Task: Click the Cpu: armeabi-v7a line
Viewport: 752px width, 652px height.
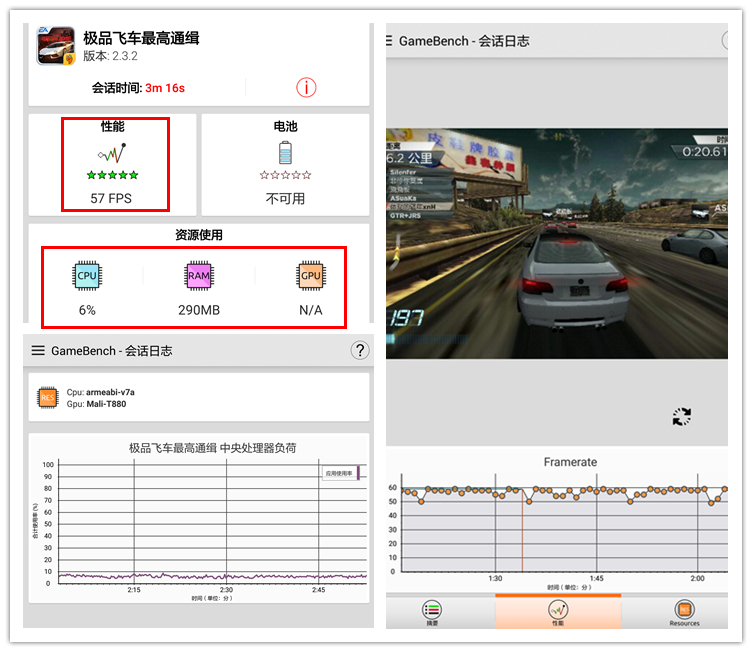Action: pyautogui.click(x=101, y=392)
